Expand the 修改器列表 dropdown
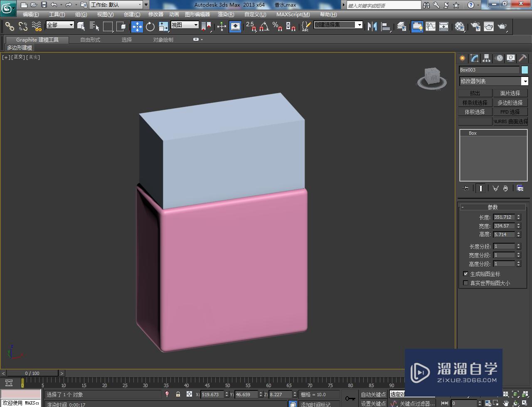Viewport: 532px width, 407px height. pos(525,81)
